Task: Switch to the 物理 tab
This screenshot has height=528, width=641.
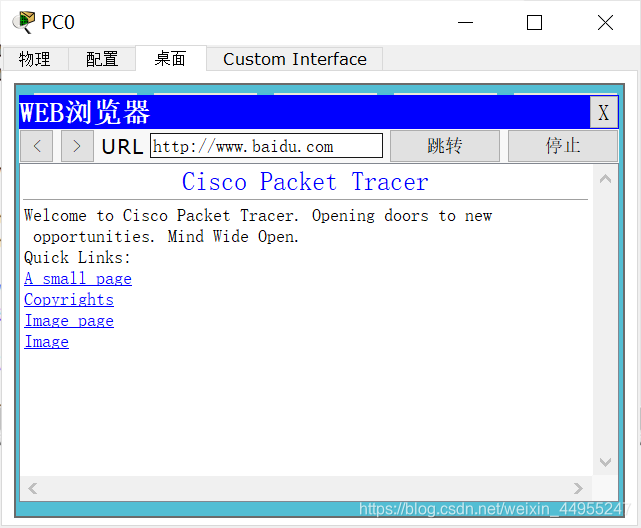Action: point(34,59)
